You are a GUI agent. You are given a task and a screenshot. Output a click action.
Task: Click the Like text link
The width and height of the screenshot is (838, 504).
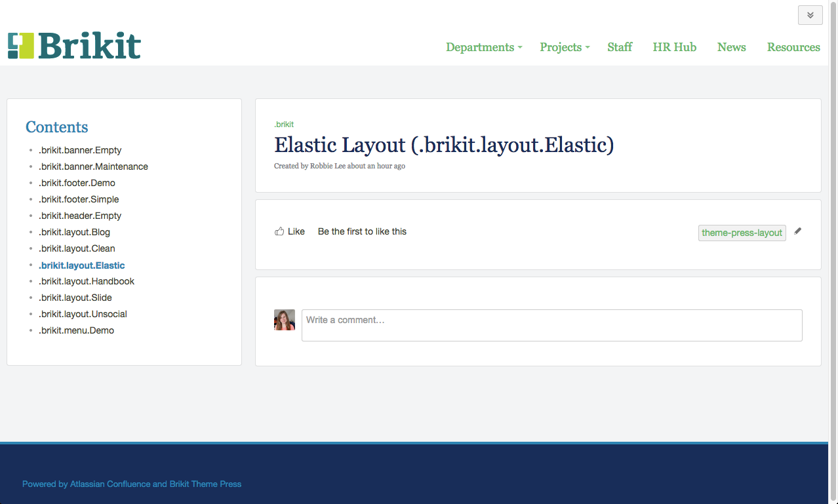296,231
